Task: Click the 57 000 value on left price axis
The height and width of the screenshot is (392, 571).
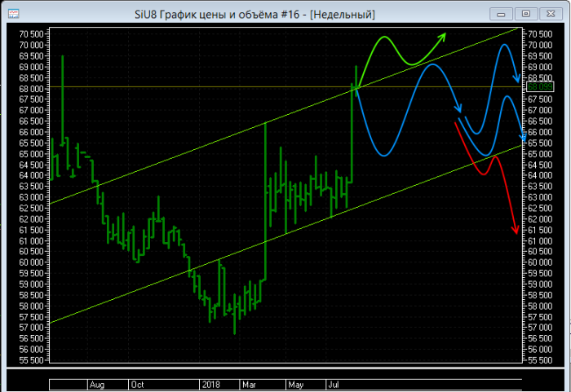Action: [31, 328]
